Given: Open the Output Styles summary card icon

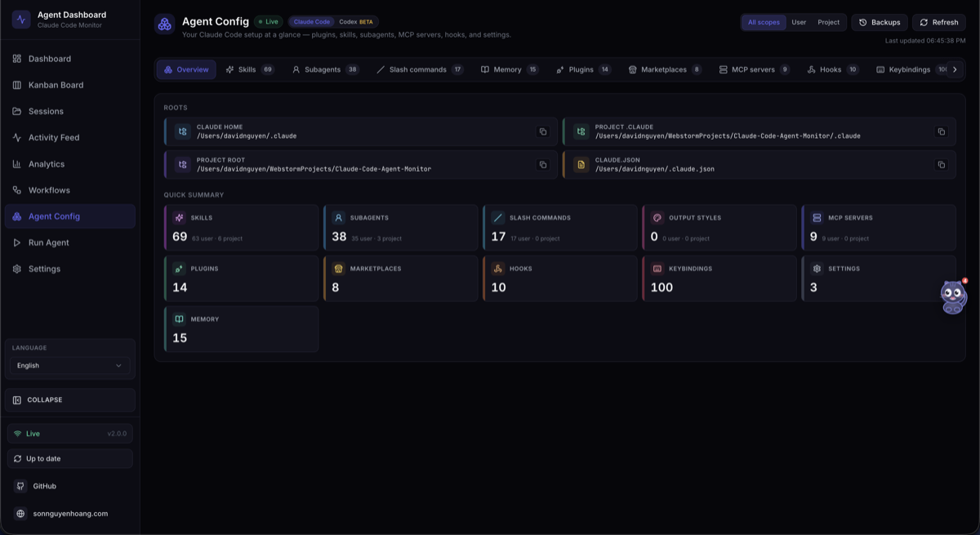Looking at the screenshot, I should tap(657, 218).
